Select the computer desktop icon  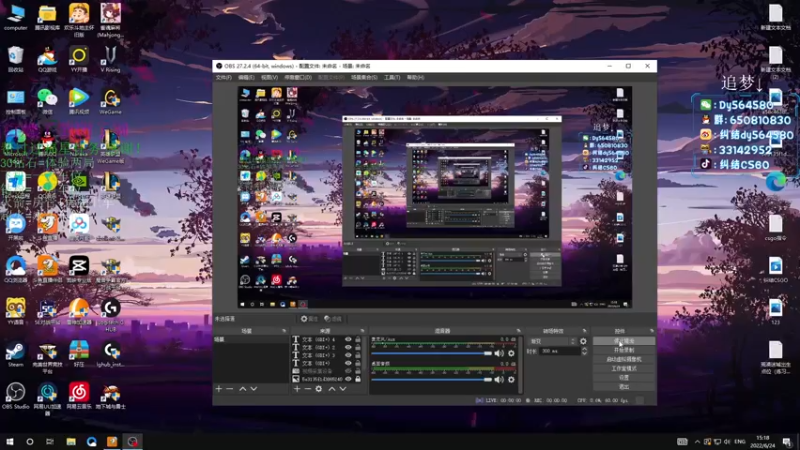[x=15, y=17]
